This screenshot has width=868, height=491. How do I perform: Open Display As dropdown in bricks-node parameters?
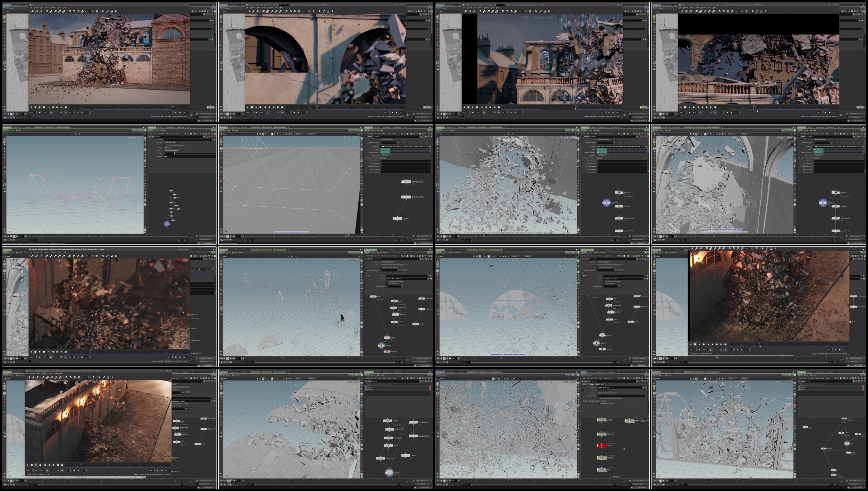pos(608,393)
